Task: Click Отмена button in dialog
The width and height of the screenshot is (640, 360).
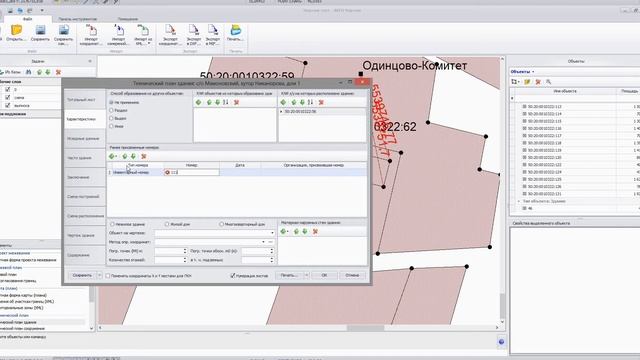Action: click(352, 276)
